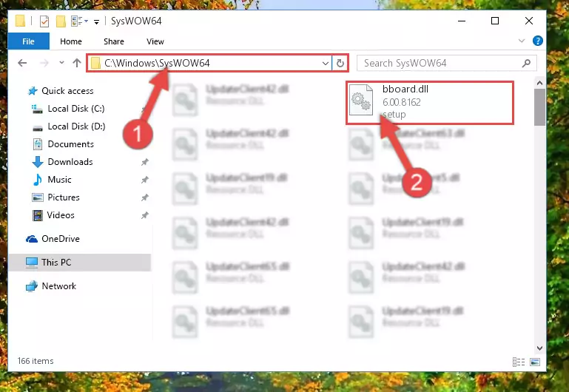Open Local Disk (D:) in sidebar
This screenshot has height=392, width=569.
(x=76, y=126)
